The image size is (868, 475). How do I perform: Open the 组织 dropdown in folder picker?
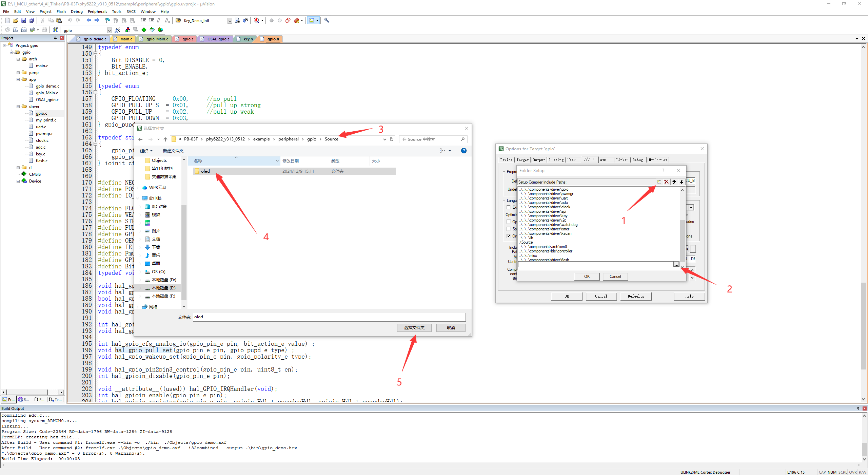click(146, 151)
